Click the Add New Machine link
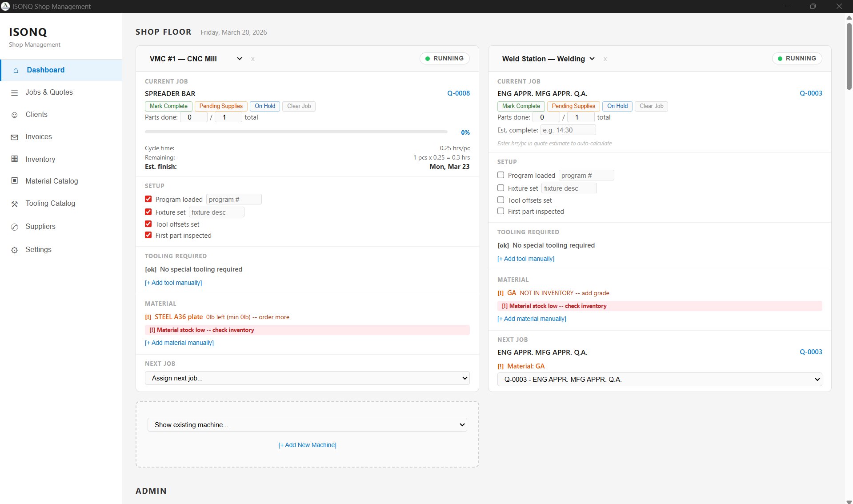Viewport: 853px width, 504px height. (x=307, y=445)
